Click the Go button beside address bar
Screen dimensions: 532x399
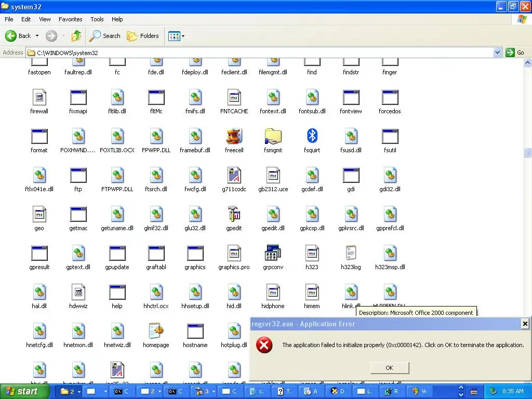tap(515, 52)
